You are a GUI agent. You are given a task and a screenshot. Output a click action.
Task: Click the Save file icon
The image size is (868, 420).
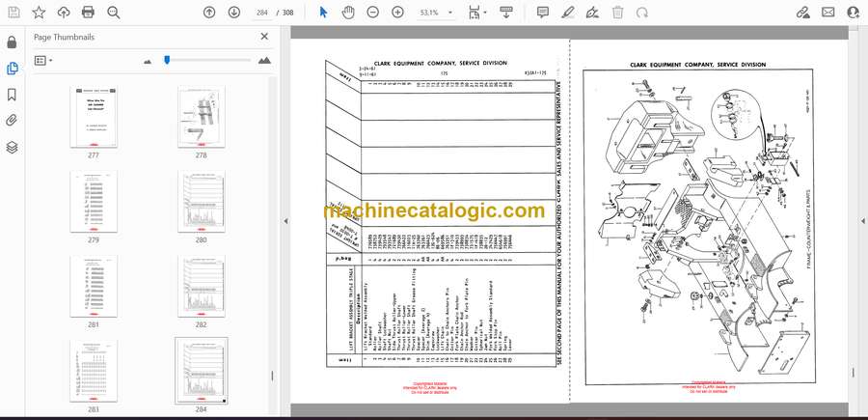[14, 13]
